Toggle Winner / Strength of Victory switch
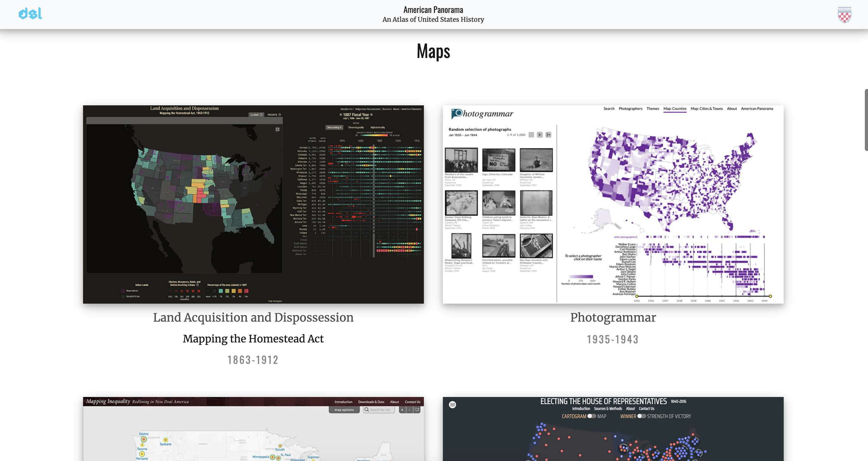Image resolution: width=868 pixels, height=461 pixels. [642, 416]
